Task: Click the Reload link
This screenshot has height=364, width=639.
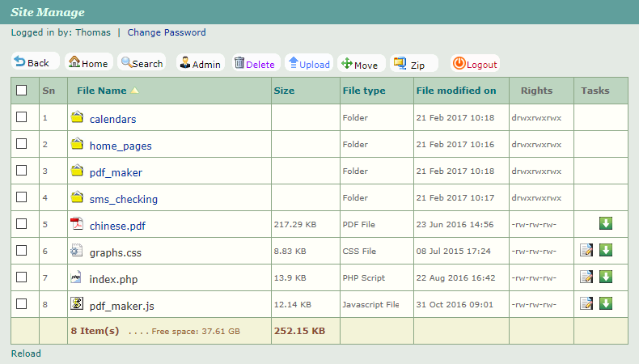Action: 26,353
